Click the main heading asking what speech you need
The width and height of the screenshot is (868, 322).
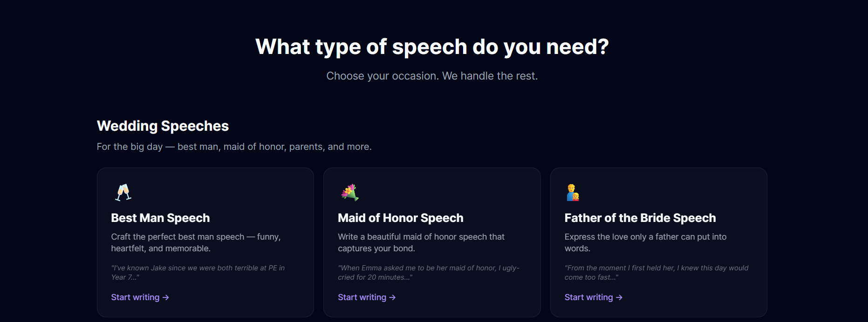[432, 46]
